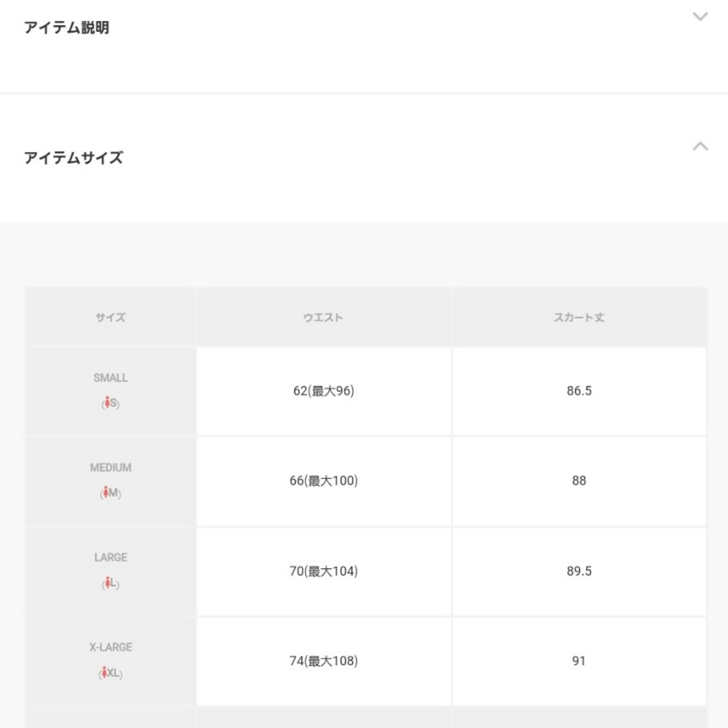Click the red person icon beside S

click(x=107, y=402)
